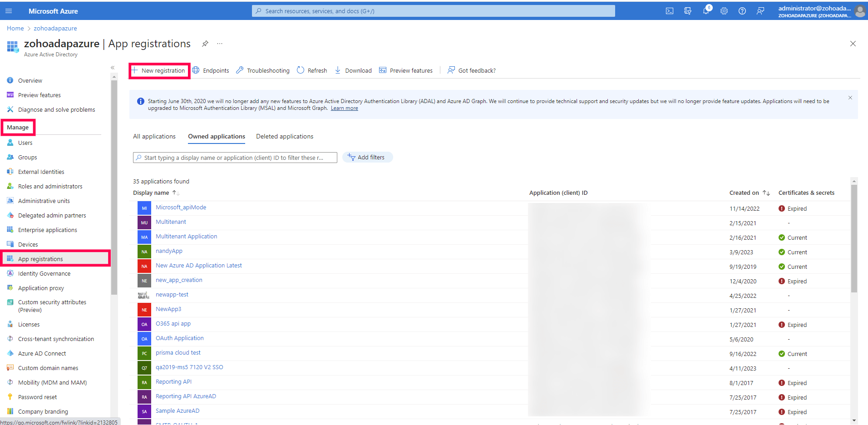
Task: Focus the global Azure search bar
Action: click(434, 11)
